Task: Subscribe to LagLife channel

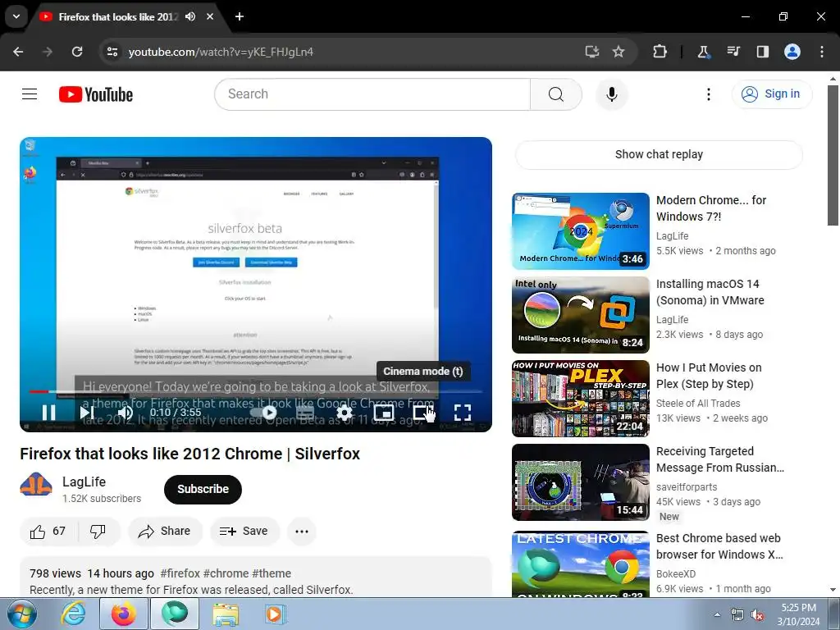Action: pos(203,489)
